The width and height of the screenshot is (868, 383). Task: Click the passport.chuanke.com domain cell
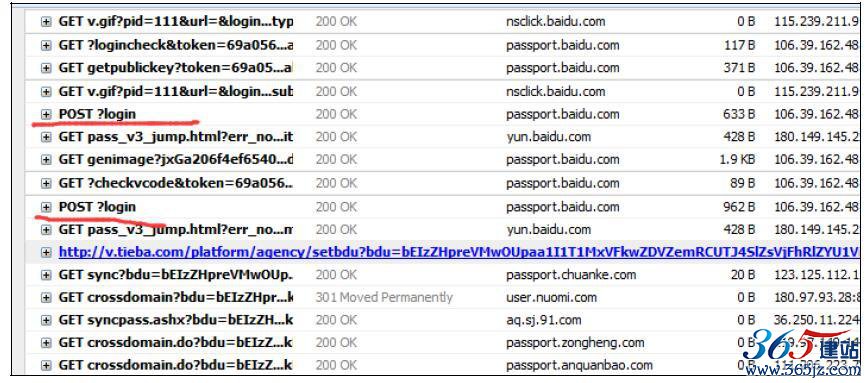571,275
